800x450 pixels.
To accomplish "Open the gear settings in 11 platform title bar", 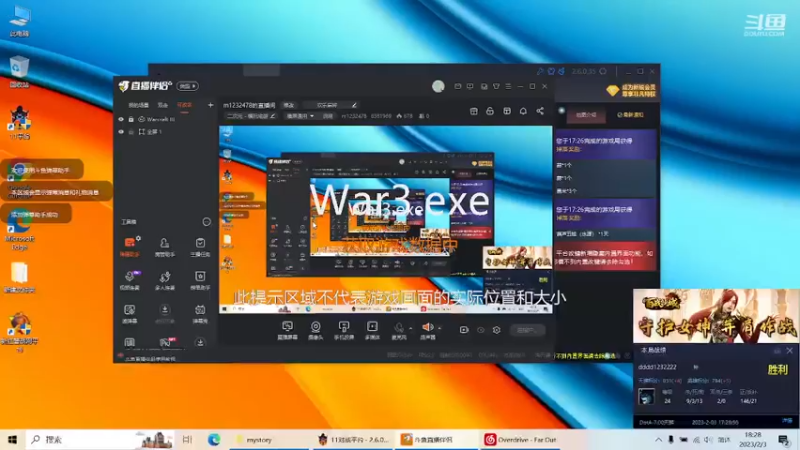I will [x=603, y=71].
